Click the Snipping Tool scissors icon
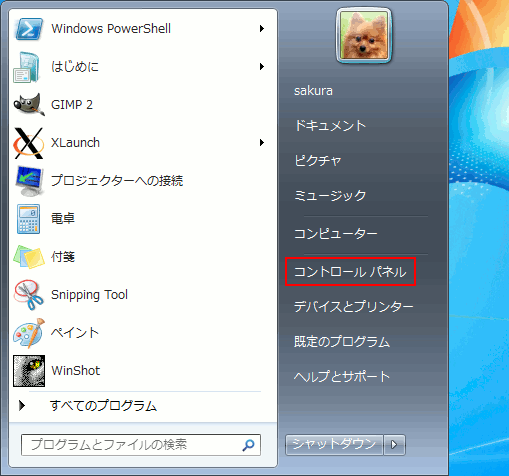This screenshot has height=476, width=509. (x=29, y=295)
